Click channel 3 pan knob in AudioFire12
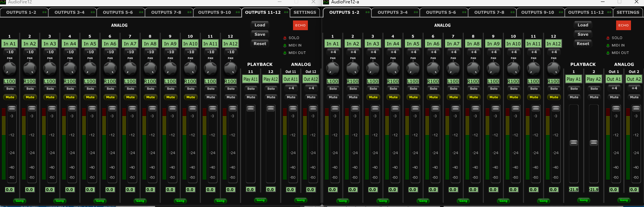The image size is (644, 207). pos(50,69)
